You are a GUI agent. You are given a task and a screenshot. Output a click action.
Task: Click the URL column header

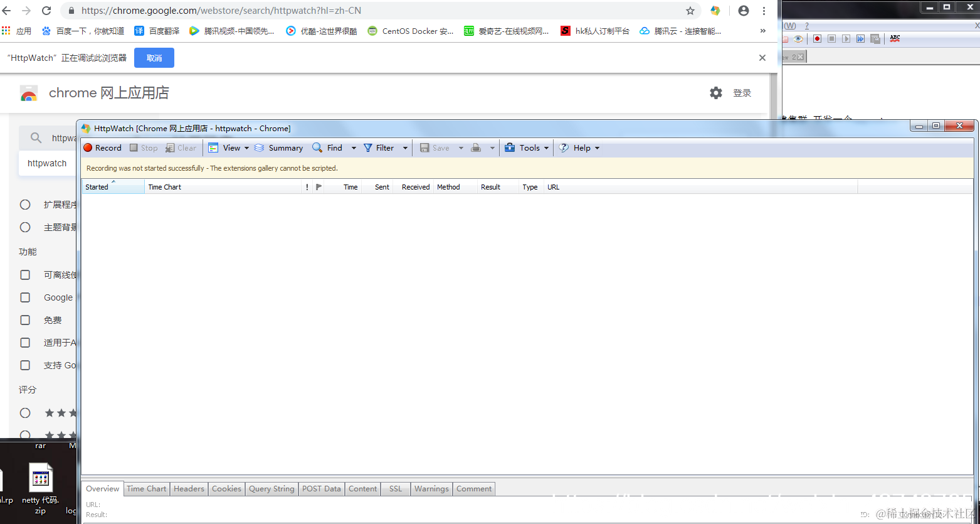[700, 187]
